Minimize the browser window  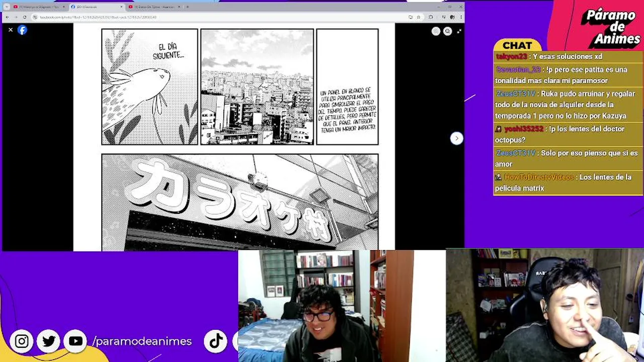tap(438, 7)
